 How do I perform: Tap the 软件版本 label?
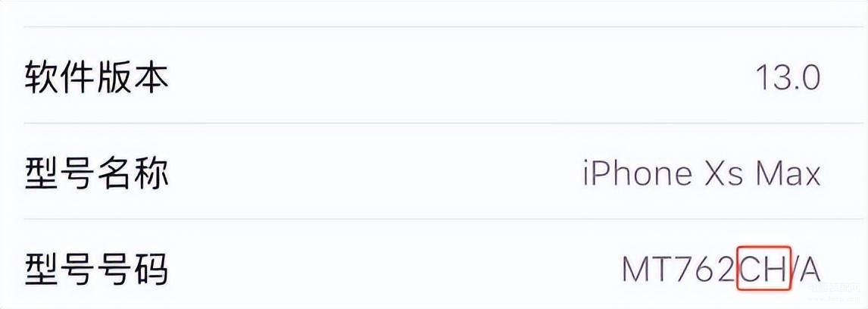pos(97,78)
